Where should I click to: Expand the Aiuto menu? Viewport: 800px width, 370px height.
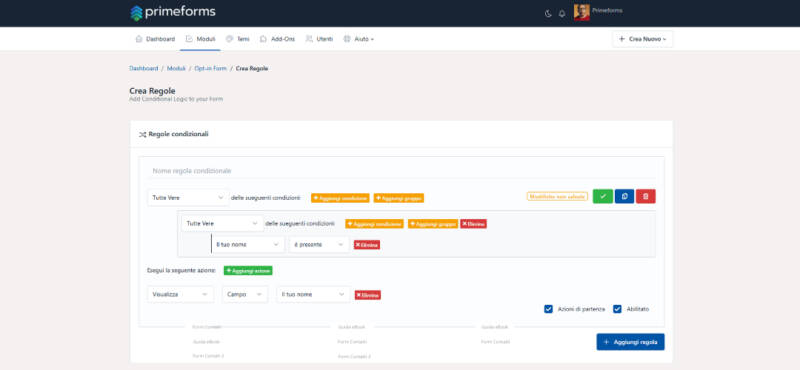358,39
